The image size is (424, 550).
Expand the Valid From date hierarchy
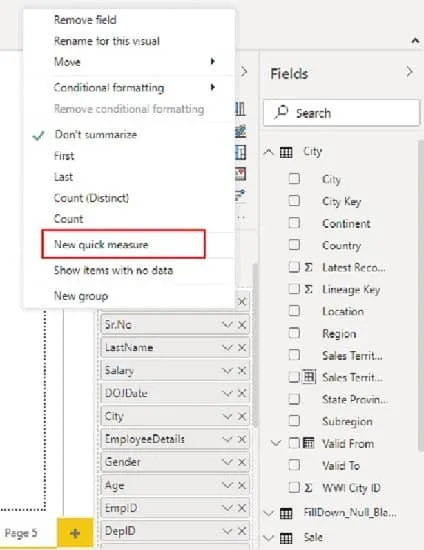point(276,443)
